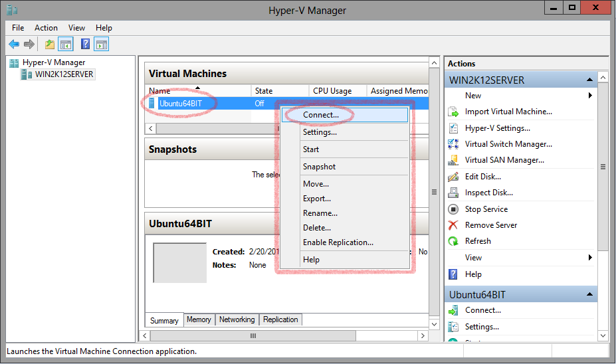
Task: Click the Inspect Disk icon
Action: [453, 193]
